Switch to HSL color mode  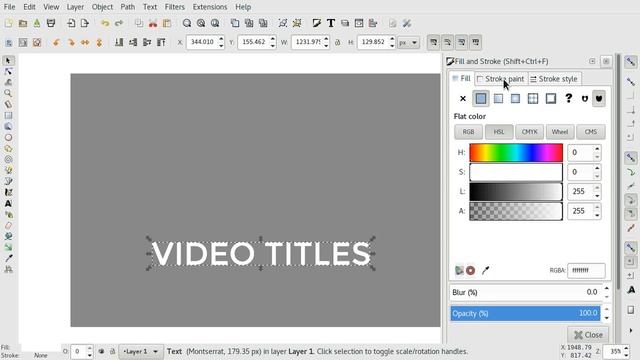tap(499, 132)
